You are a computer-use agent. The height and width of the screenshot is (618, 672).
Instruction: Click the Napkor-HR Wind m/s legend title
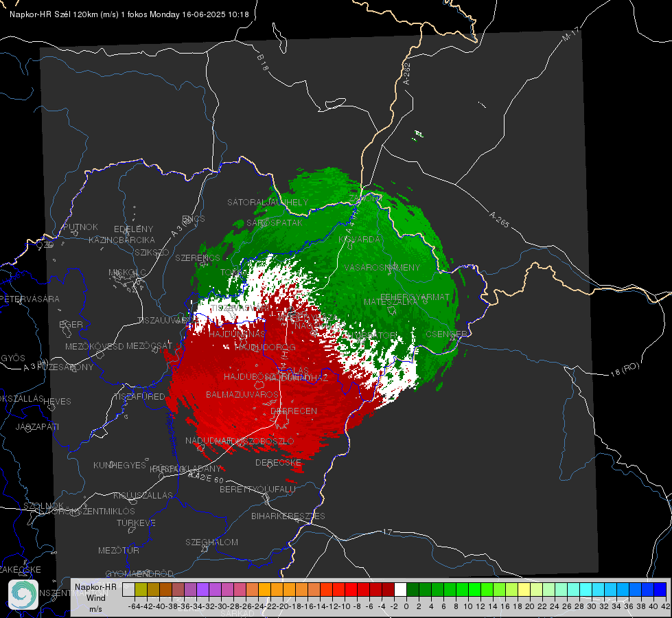coord(95,597)
